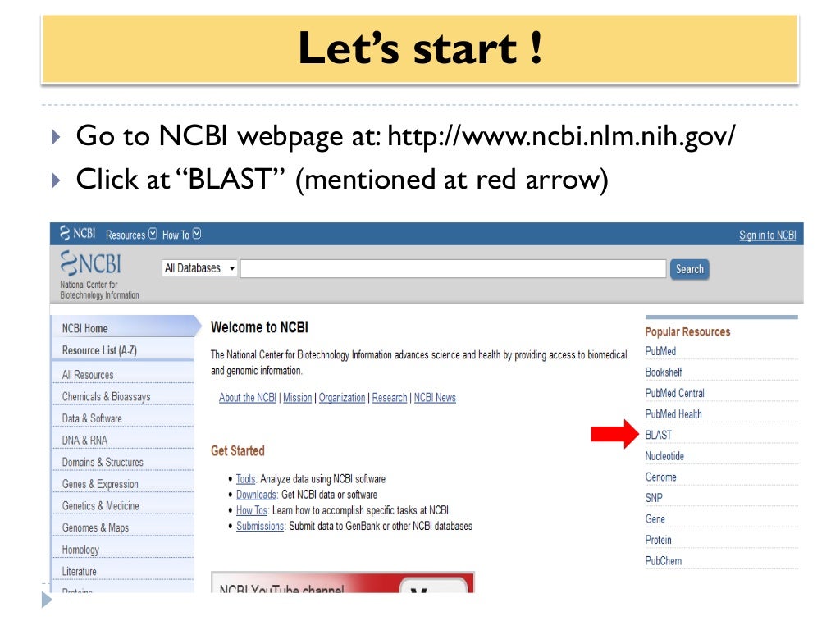Follow the NCBI News link
Viewport: 840px width, 630px height.
click(435, 398)
